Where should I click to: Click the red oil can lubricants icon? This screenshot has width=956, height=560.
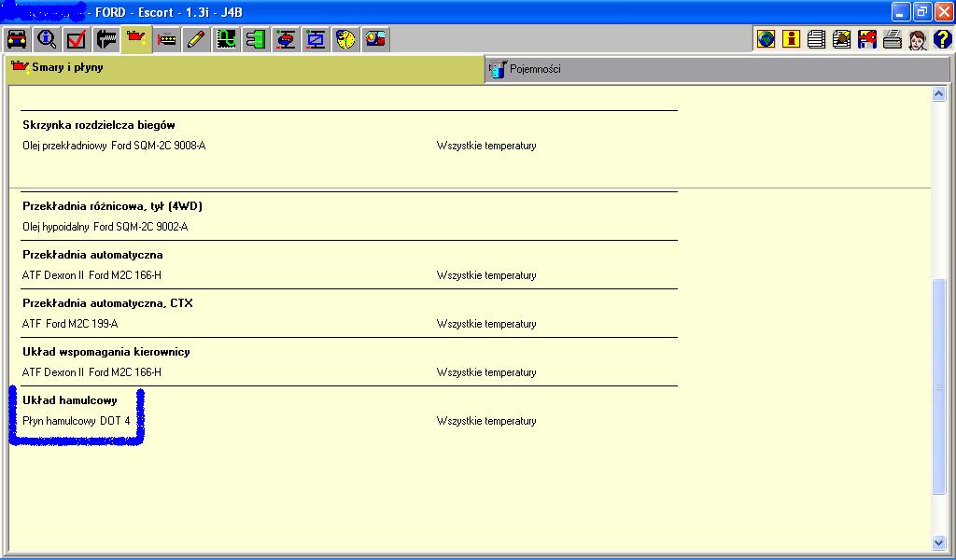pos(137,39)
